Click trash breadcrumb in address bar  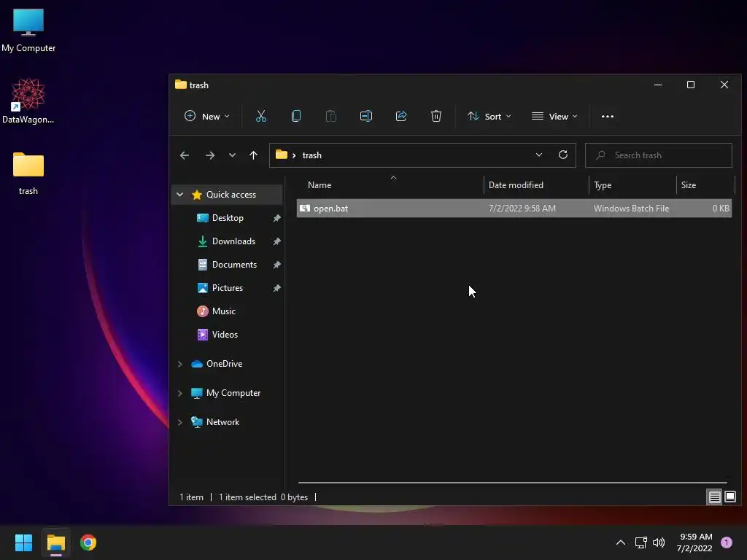coord(311,155)
